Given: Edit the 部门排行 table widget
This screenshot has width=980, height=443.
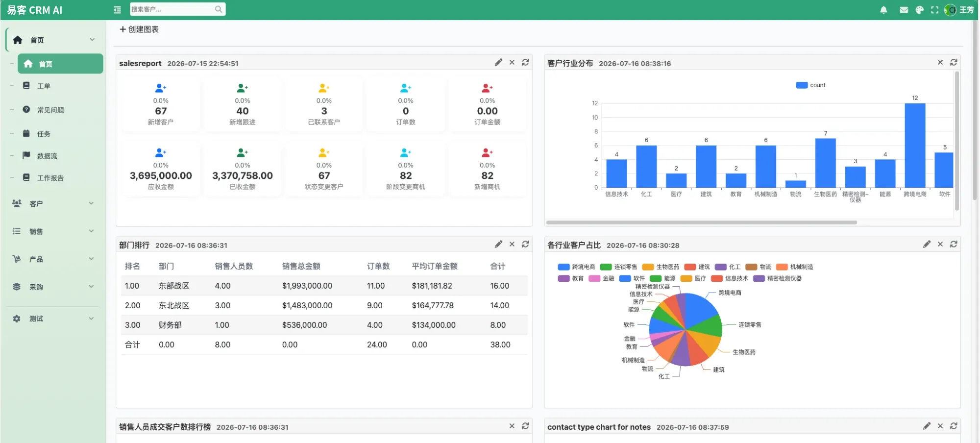Looking at the screenshot, I should coord(498,244).
